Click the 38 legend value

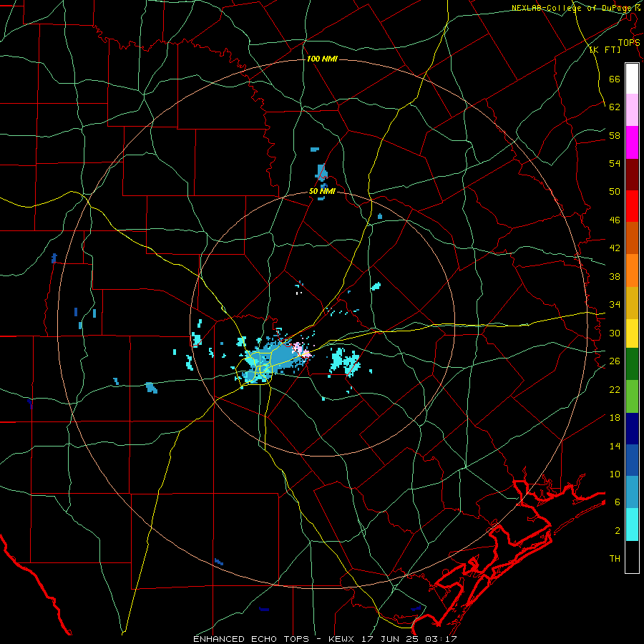coord(615,277)
